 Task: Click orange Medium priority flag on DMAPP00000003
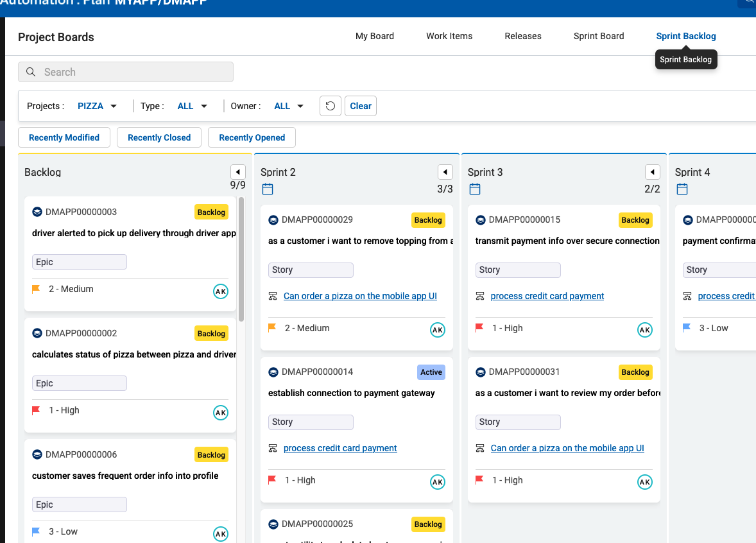pyautogui.click(x=36, y=289)
